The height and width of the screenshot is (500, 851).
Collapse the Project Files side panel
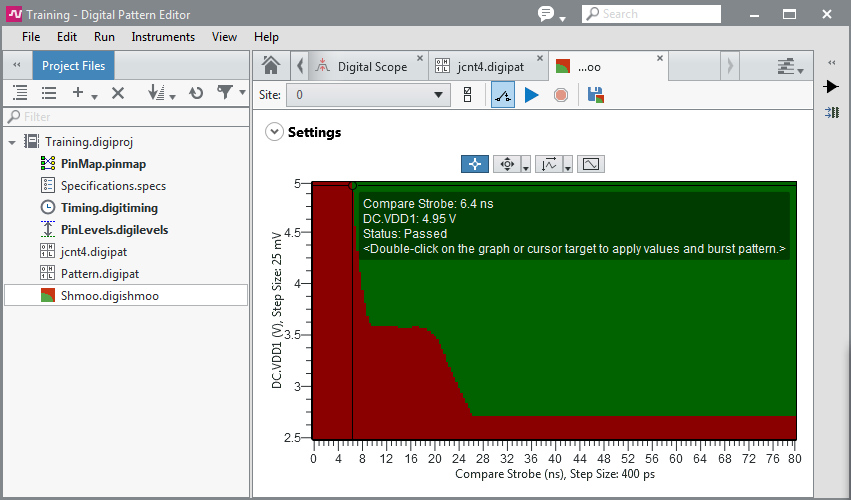point(17,65)
